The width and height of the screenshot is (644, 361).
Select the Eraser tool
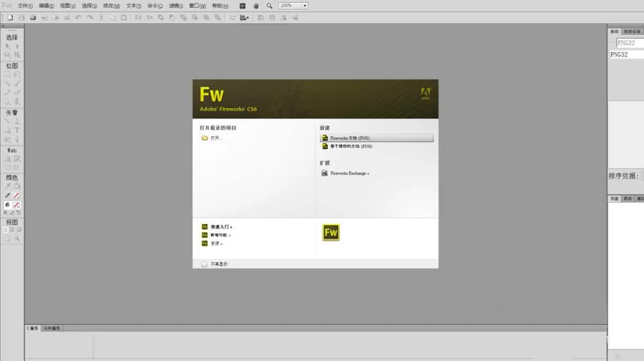click(x=17, y=92)
